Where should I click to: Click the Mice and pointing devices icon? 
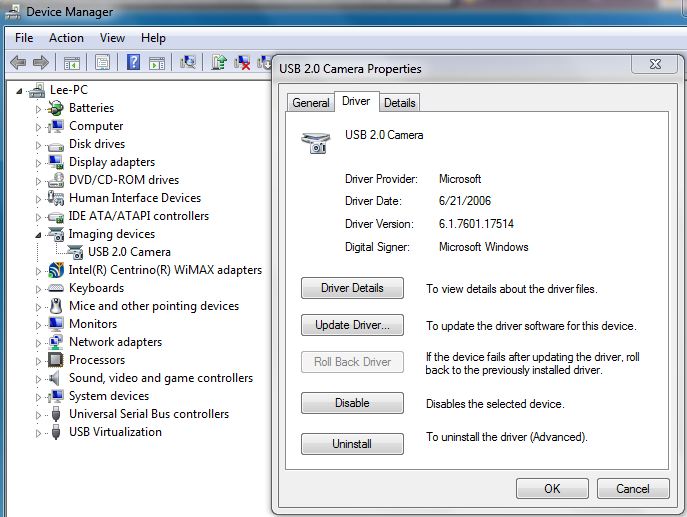coord(56,306)
